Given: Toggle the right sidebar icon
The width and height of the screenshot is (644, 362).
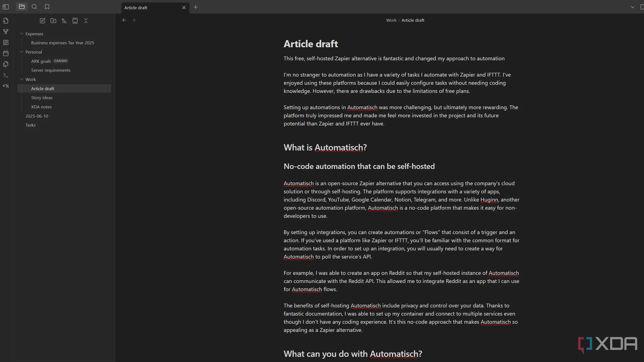Looking at the screenshot, I should (x=642, y=7).
